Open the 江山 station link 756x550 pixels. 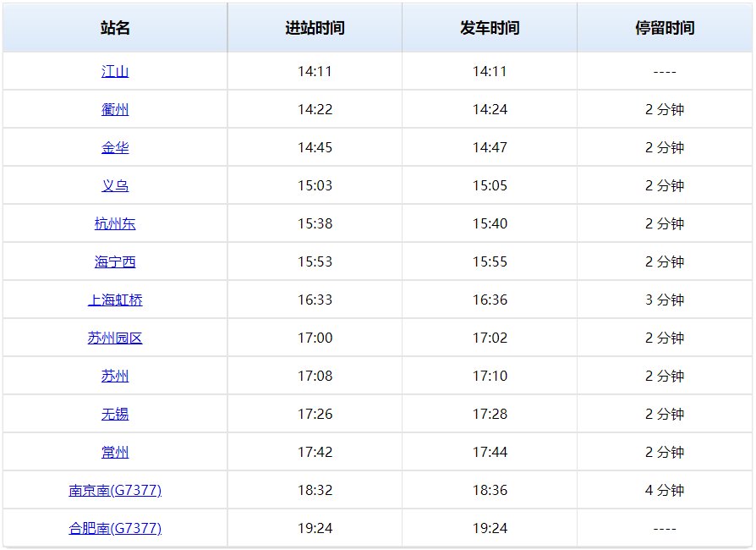tap(115, 72)
